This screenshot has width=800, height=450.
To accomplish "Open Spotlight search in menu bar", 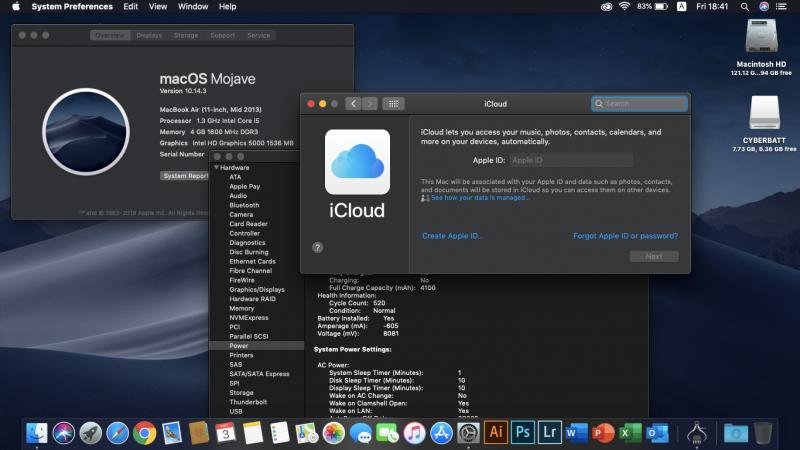I will coord(745,7).
